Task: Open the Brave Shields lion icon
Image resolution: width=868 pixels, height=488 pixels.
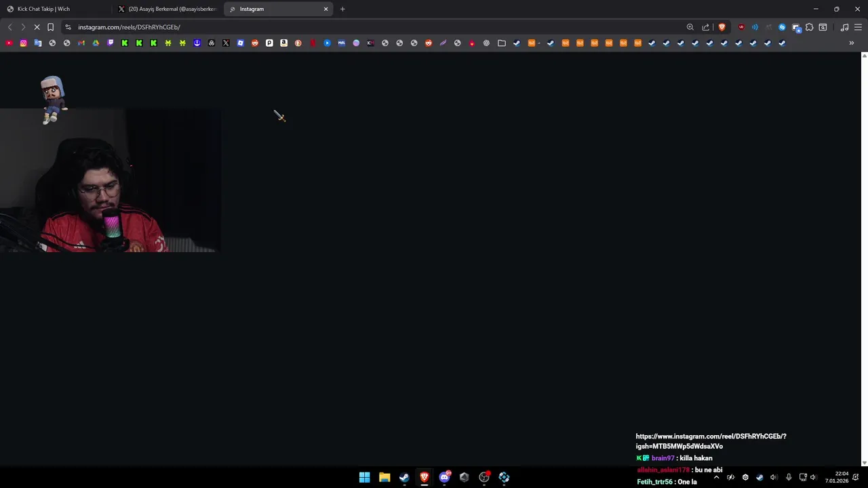Action: tap(722, 27)
